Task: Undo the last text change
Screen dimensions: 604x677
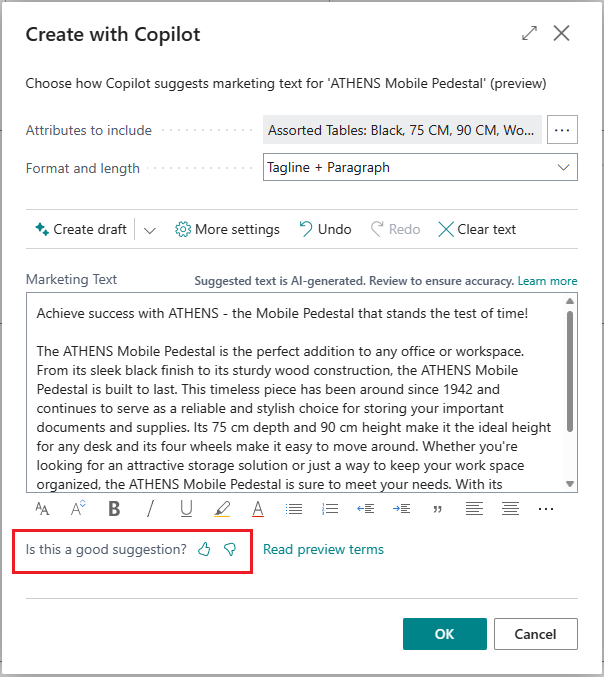Action: (x=325, y=229)
